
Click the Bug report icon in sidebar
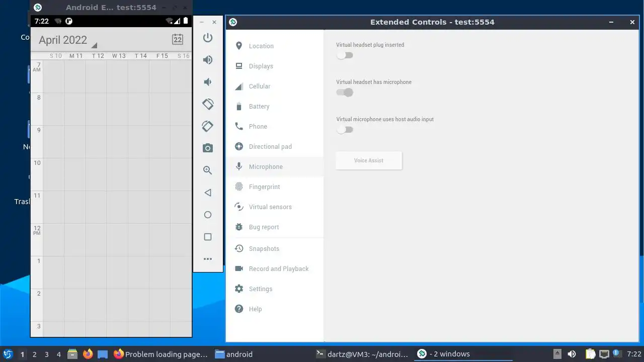(x=239, y=227)
